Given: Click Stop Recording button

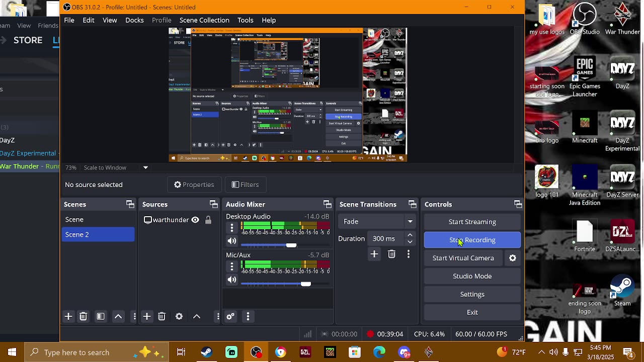Looking at the screenshot, I should 472,240.
